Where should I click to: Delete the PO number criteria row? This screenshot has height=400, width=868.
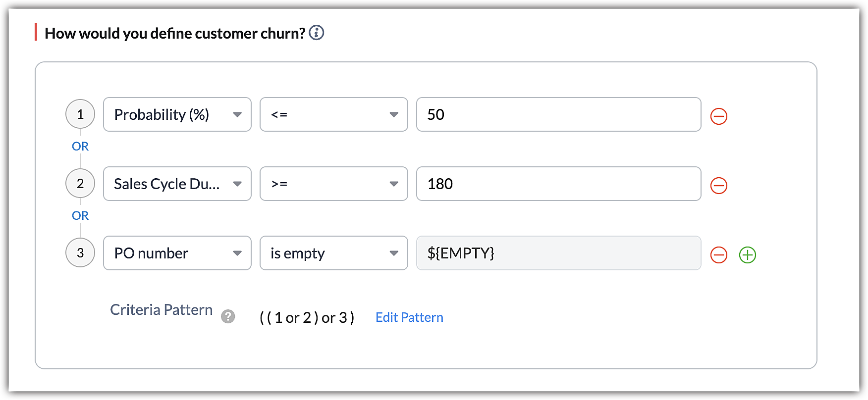718,255
